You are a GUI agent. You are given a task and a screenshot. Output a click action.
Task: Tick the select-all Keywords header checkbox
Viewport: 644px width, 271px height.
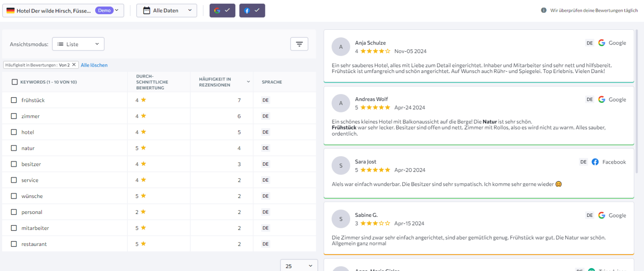(15, 82)
